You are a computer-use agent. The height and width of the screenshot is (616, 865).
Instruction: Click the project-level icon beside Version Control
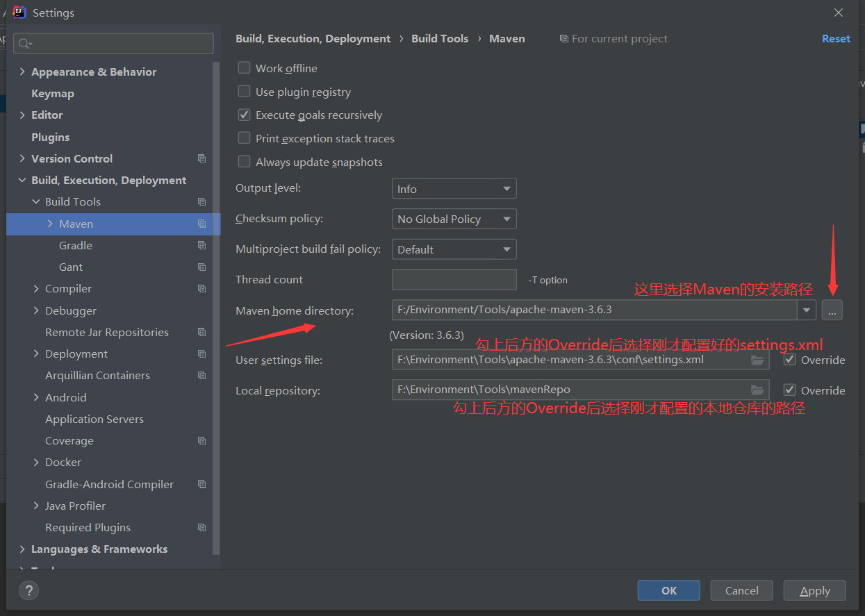201,158
